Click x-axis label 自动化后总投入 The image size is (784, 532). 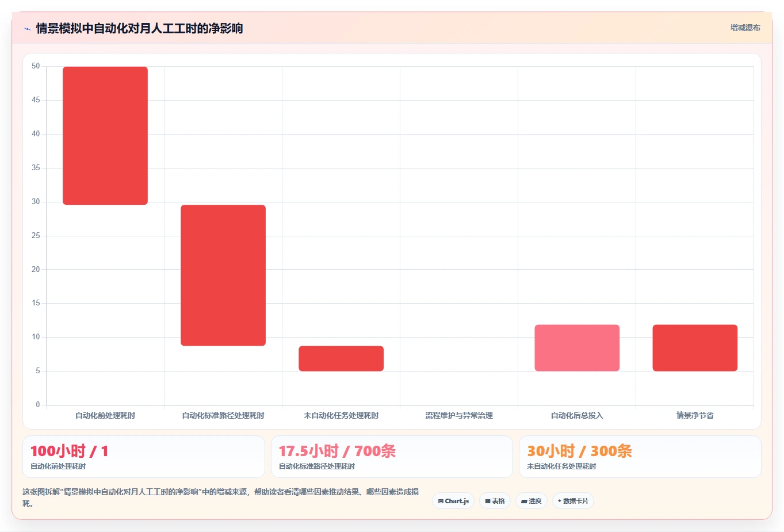577,415
